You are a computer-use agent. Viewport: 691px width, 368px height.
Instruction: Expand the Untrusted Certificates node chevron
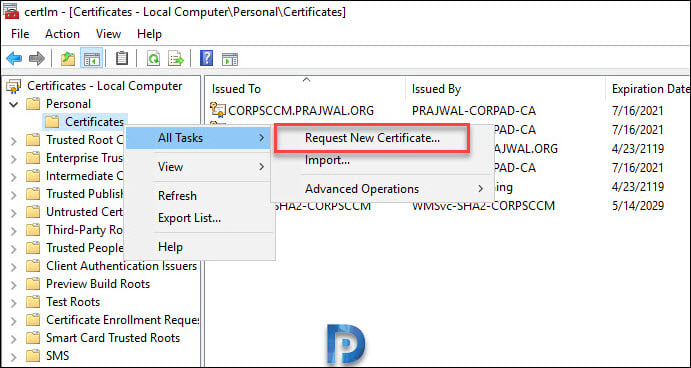tap(14, 212)
